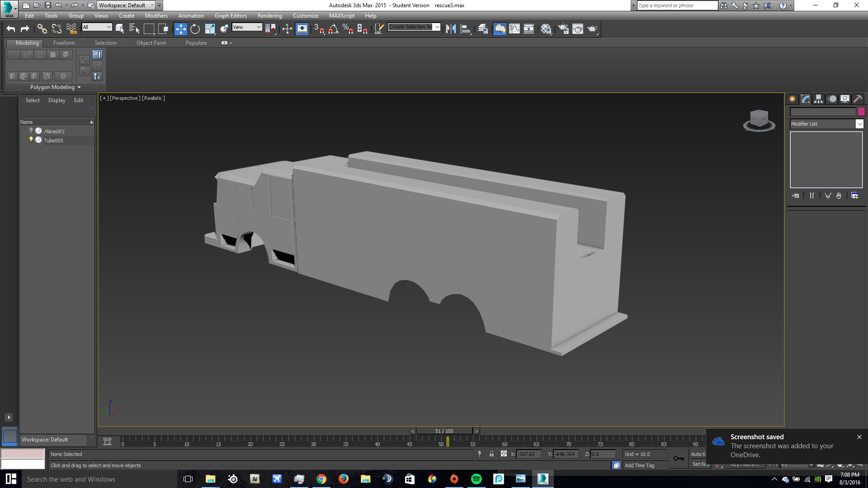The image size is (868, 488).
Task: Click the Realistic viewport shading label
Action: pyautogui.click(x=153, y=98)
